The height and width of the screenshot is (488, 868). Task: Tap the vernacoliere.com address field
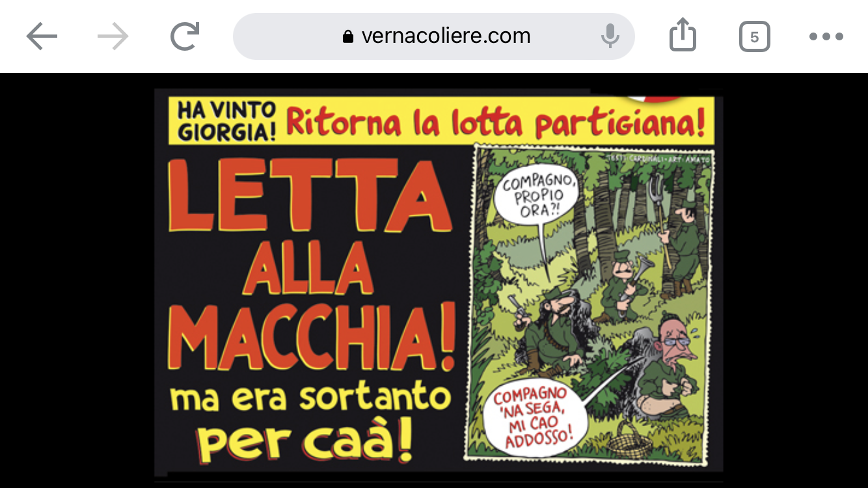(434, 36)
